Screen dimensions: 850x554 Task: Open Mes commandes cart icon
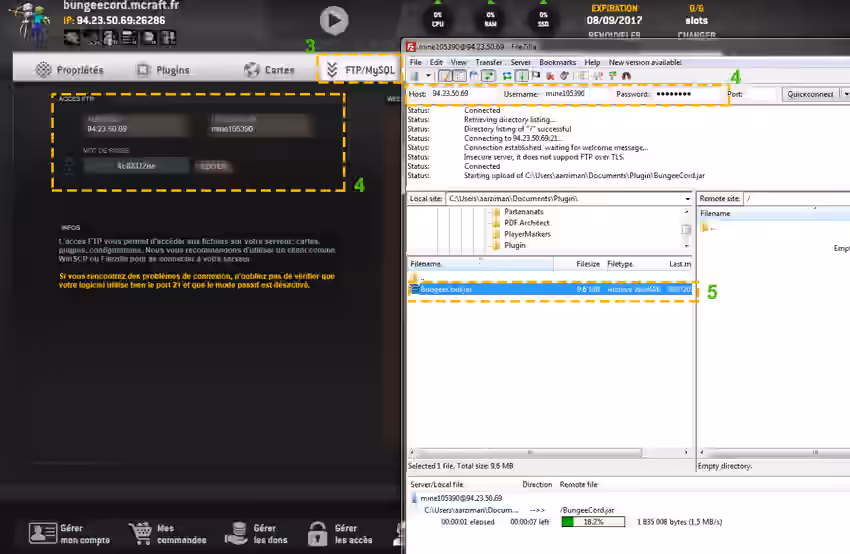(x=140, y=534)
